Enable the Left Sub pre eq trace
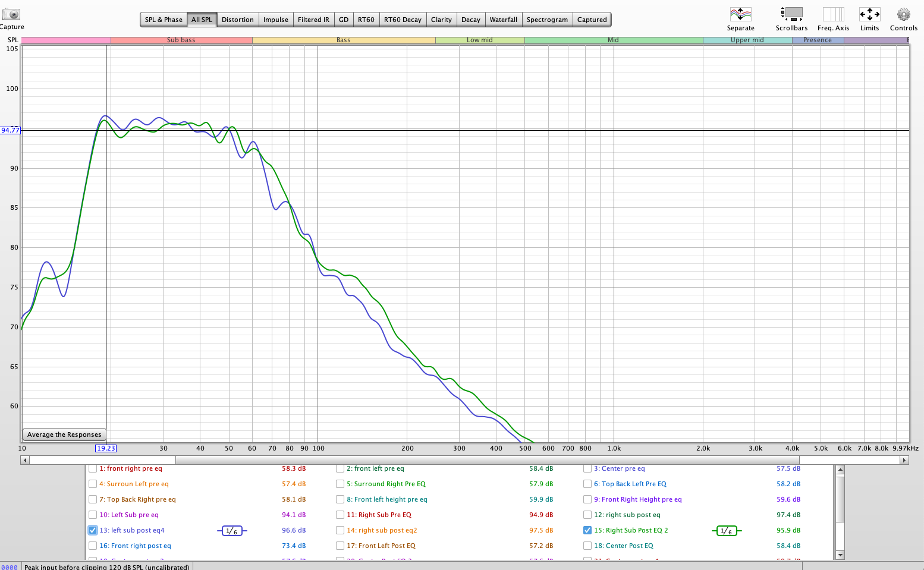Screen dimensions: 924x570 pyautogui.click(x=93, y=515)
